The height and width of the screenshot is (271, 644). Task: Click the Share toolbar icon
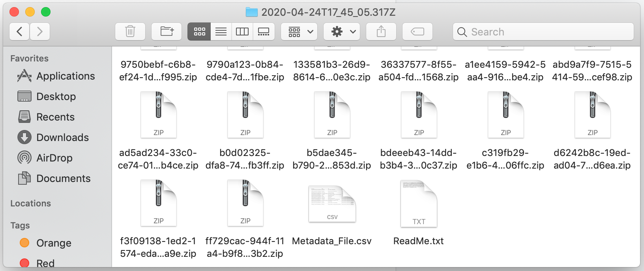(x=381, y=32)
